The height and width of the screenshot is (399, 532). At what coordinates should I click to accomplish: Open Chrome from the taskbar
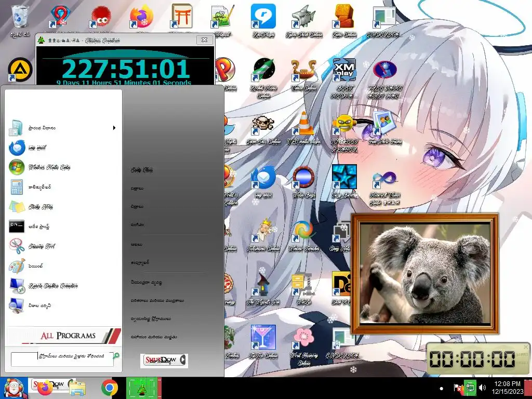(109, 388)
